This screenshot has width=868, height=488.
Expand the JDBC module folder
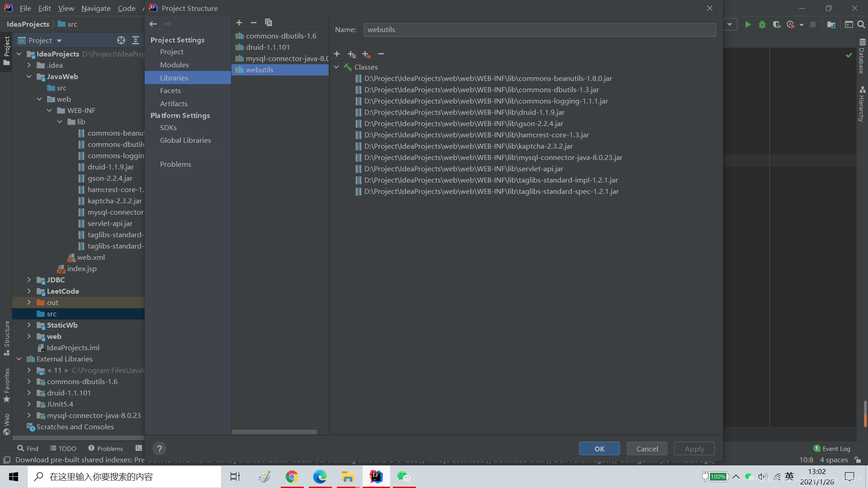(29, 280)
